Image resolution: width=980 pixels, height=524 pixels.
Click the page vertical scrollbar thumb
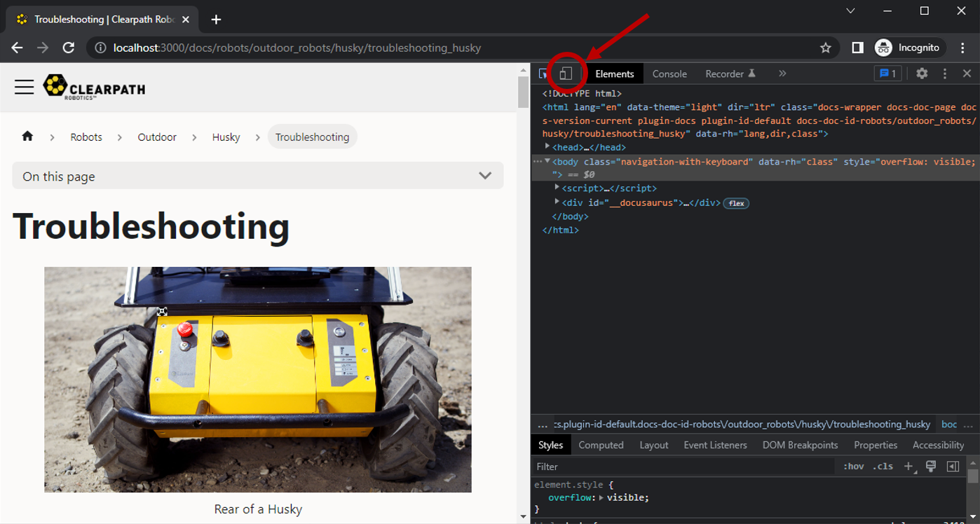click(523, 92)
